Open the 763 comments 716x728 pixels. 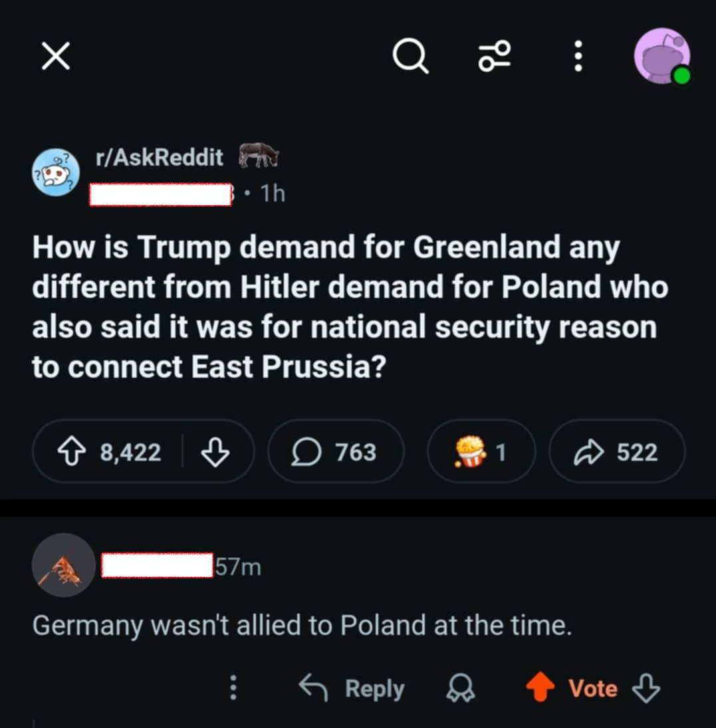tap(335, 453)
